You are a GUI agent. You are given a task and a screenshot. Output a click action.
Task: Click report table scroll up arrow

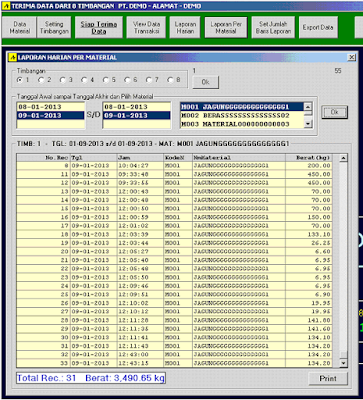click(x=343, y=158)
